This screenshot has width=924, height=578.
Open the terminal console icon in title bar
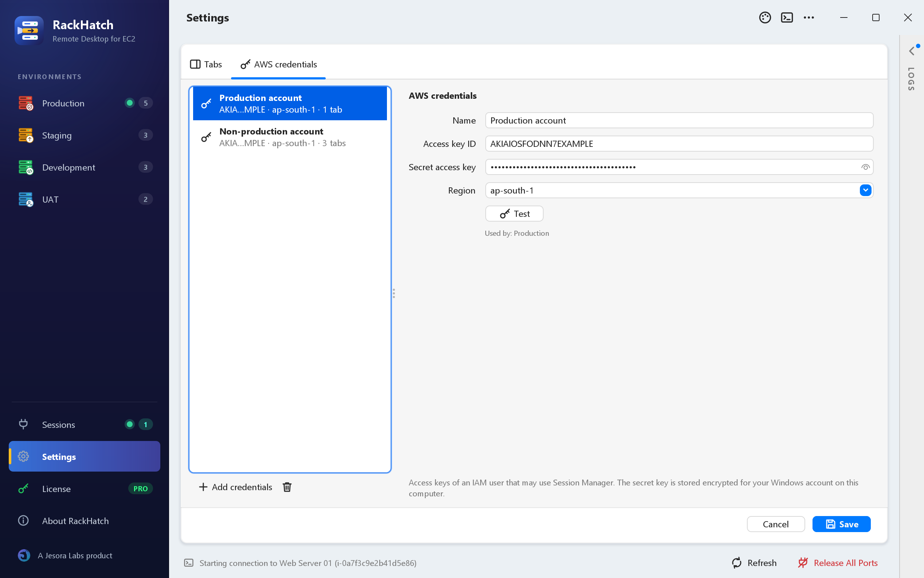tap(787, 17)
